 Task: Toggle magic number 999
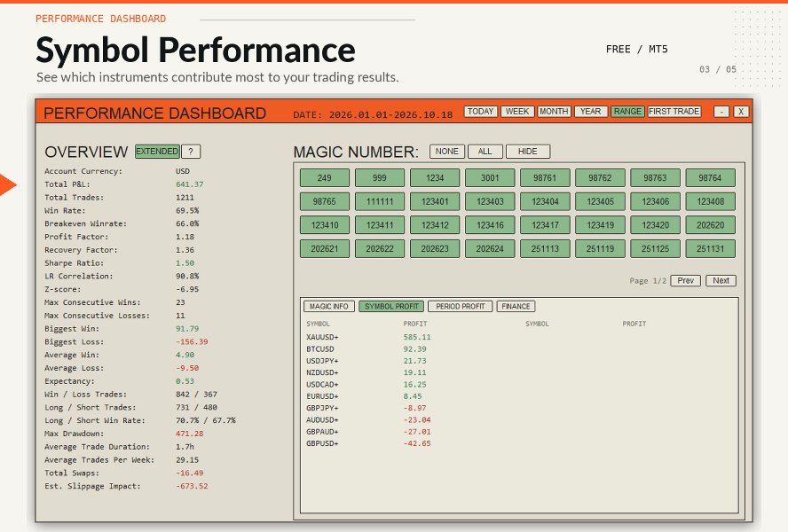380,178
